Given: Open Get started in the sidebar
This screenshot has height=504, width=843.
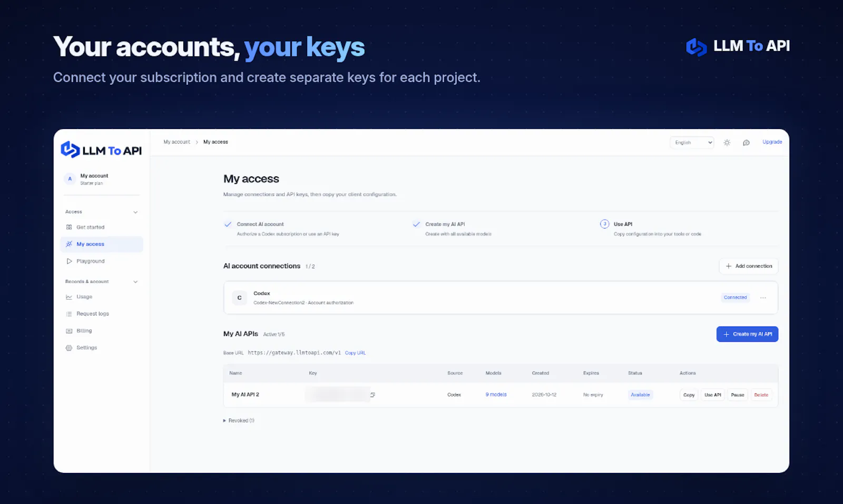Looking at the screenshot, I should 102,227.
